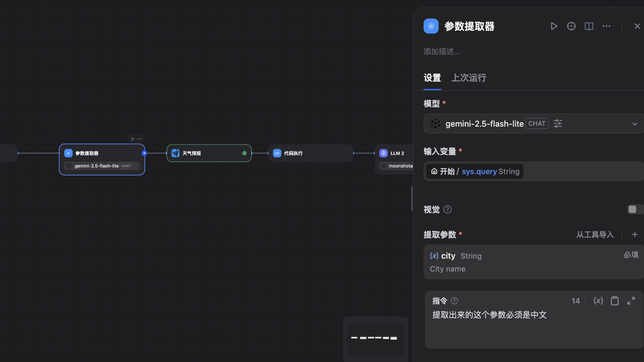Open model parameter sliders icon
644x362 pixels.
pyautogui.click(x=558, y=123)
